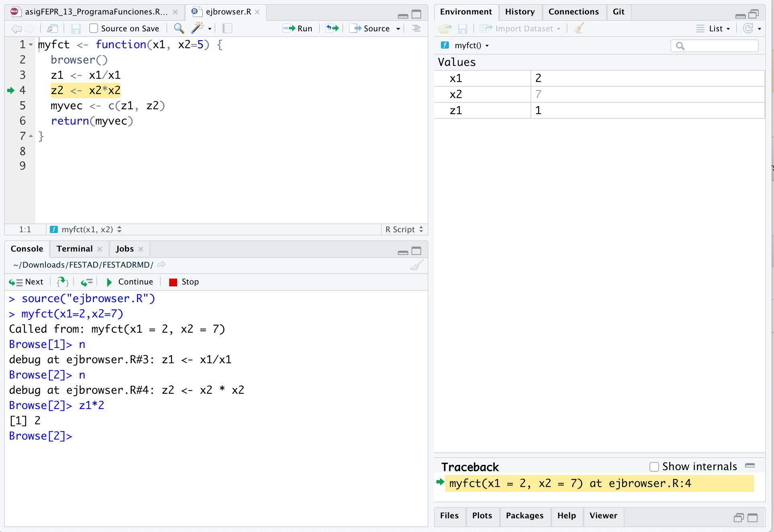This screenshot has width=774, height=532.
Task: Click the step into function icon
Action: 63,282
